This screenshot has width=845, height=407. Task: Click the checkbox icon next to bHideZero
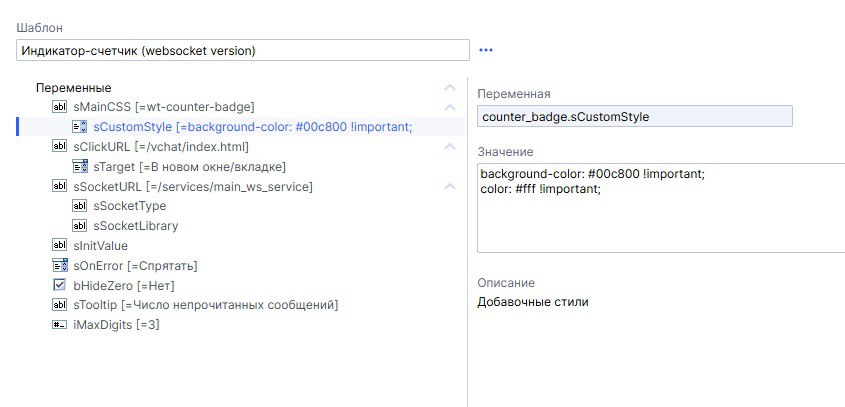59,285
